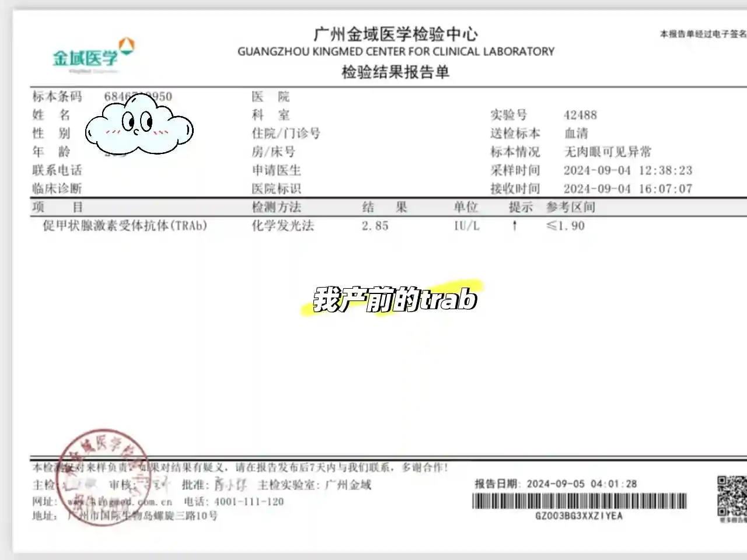Select the TRAb test item row name
Viewport: 747px width, 560px height.
(x=124, y=226)
